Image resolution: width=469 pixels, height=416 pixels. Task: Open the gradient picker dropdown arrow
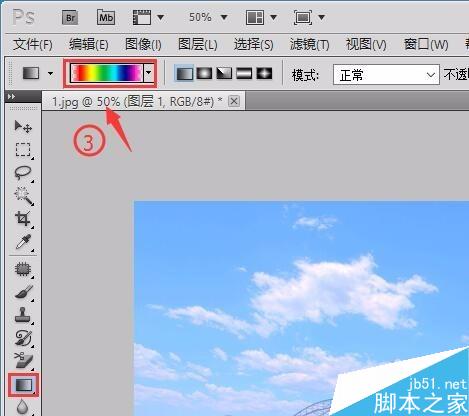[x=149, y=73]
